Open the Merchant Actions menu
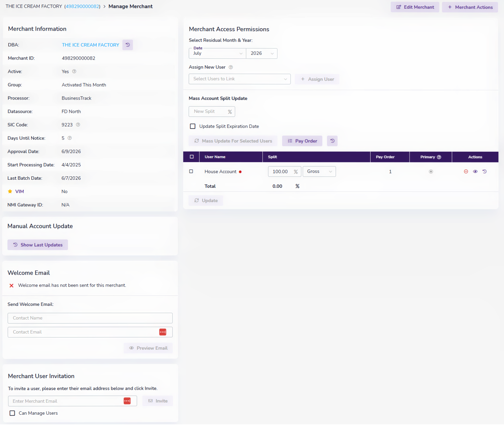This screenshot has height=425, width=504. pyautogui.click(x=470, y=7)
